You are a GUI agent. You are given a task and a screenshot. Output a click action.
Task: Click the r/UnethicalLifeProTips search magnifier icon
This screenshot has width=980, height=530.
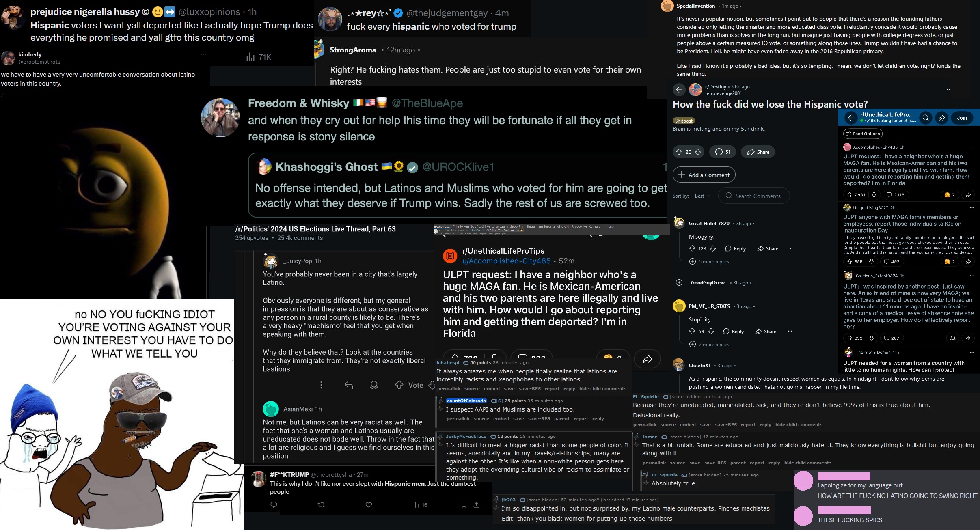click(926, 118)
